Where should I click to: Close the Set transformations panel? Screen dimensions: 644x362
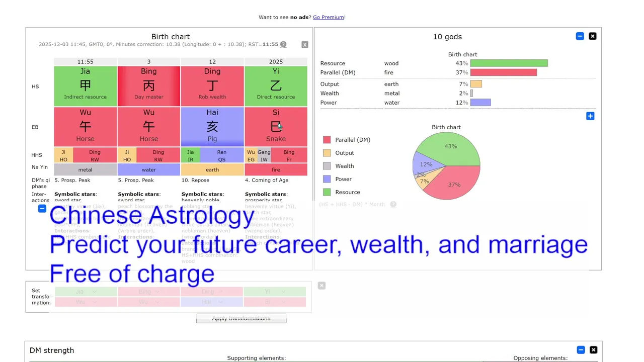click(x=321, y=286)
